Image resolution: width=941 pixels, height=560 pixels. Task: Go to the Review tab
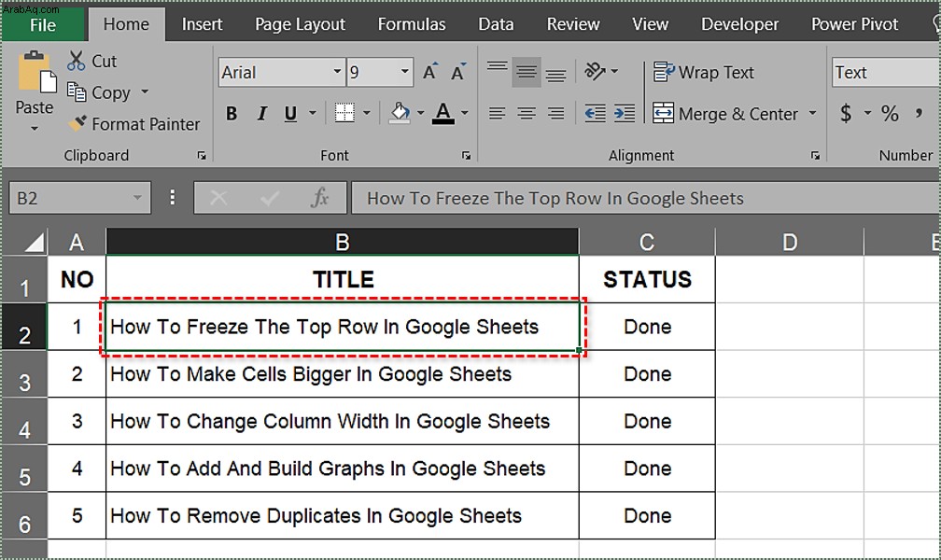[573, 24]
